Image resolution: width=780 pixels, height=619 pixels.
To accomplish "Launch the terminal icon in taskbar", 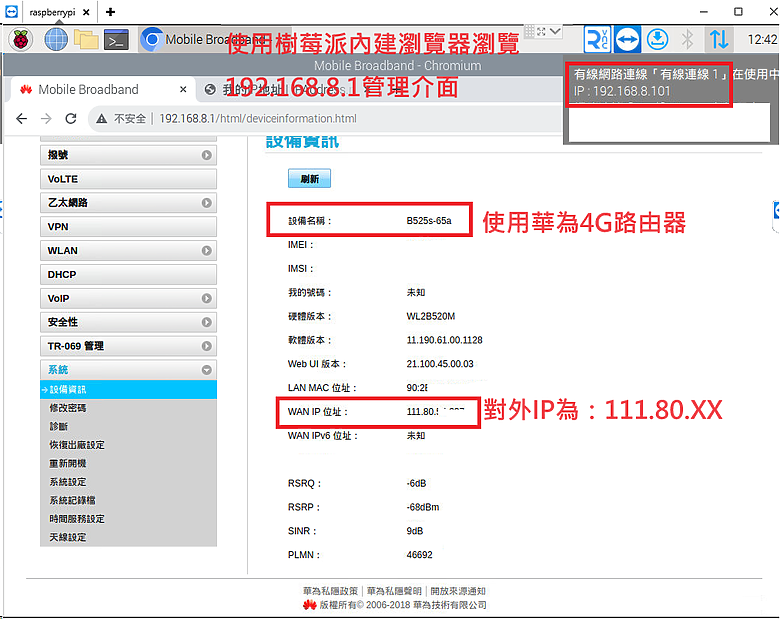I will click(116, 40).
